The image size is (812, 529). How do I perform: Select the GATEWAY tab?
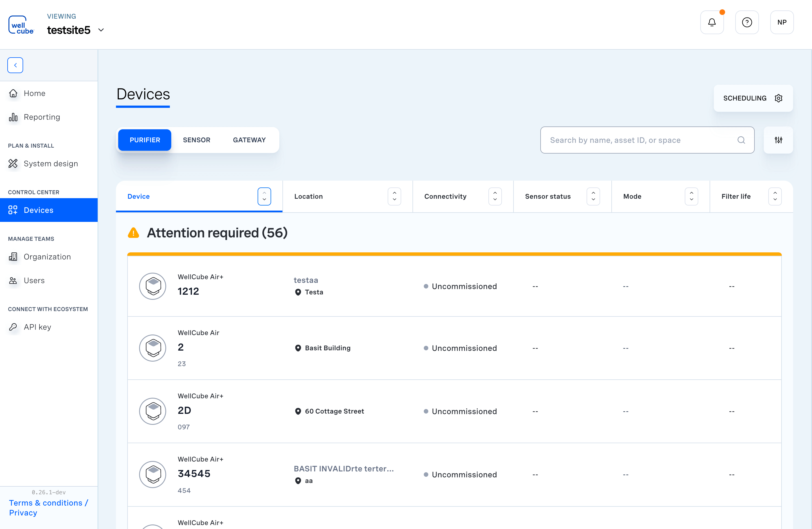(249, 140)
